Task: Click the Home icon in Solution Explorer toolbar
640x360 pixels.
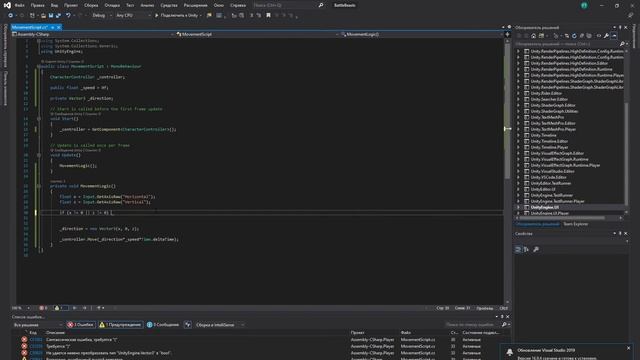Action: click(x=533, y=36)
